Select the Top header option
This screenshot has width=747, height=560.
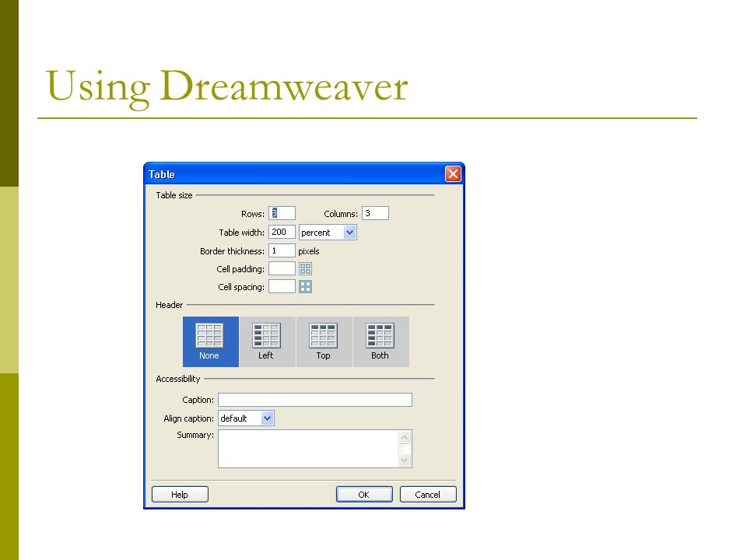324,341
